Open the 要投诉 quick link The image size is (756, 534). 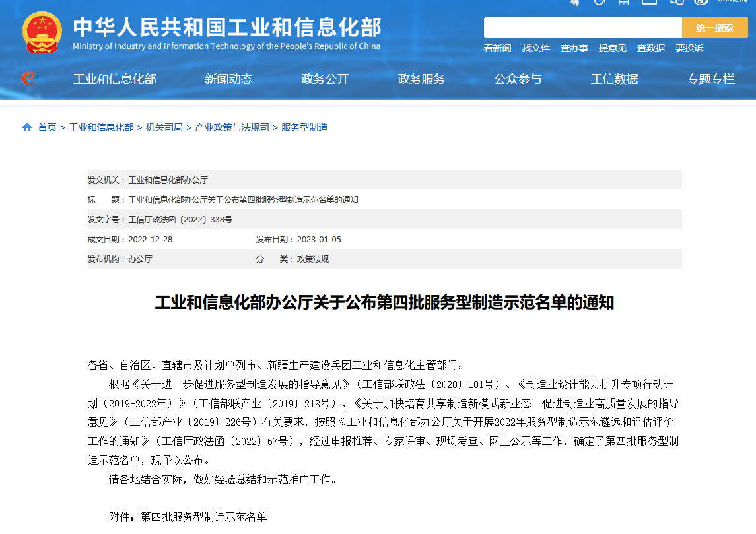689,48
